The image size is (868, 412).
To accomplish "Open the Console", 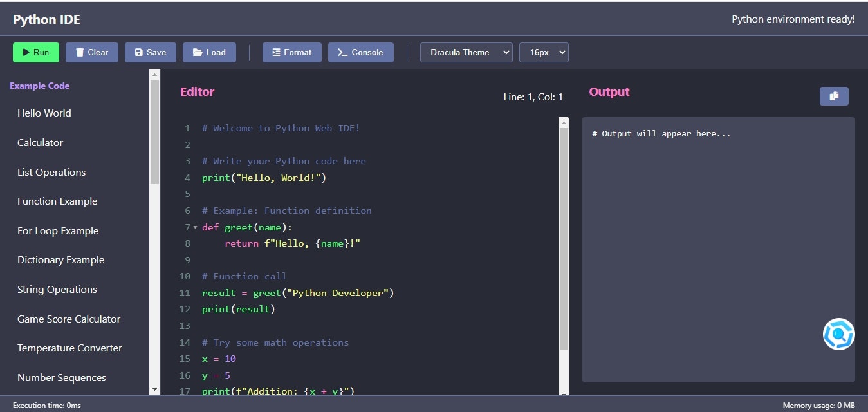I will [361, 52].
